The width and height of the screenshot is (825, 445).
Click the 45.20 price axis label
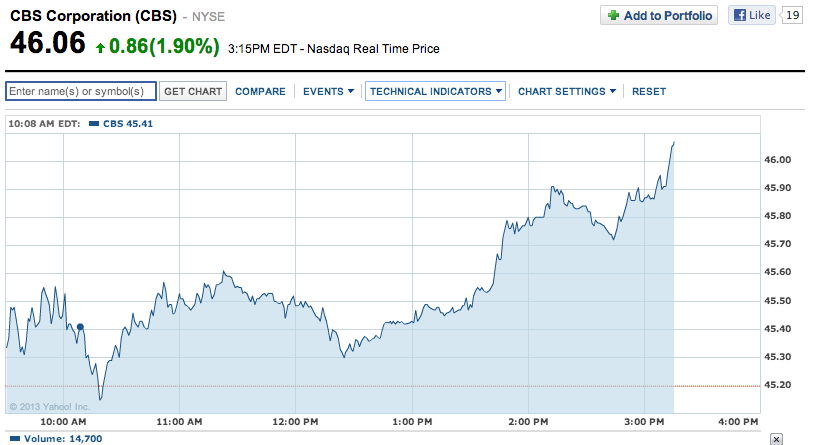point(778,385)
